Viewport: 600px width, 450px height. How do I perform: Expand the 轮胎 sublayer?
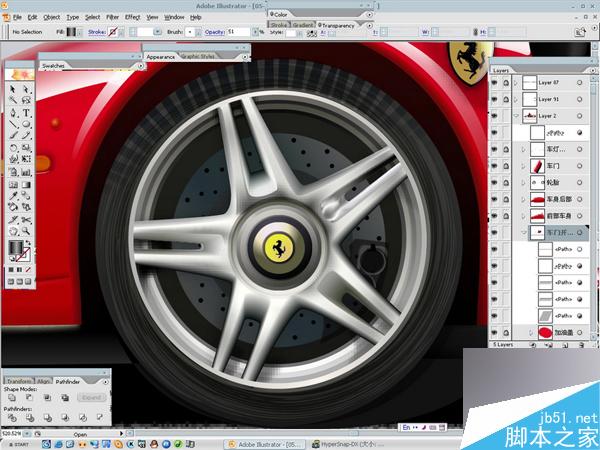tap(523, 183)
